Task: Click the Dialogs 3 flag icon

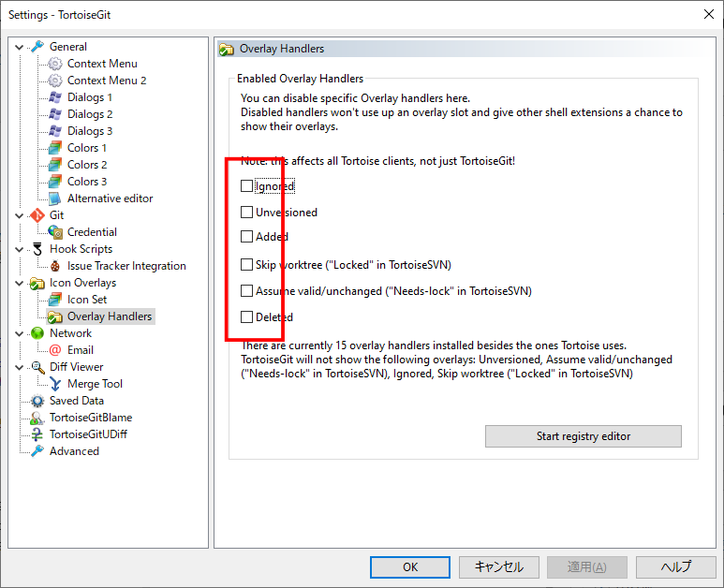Action: (55, 131)
